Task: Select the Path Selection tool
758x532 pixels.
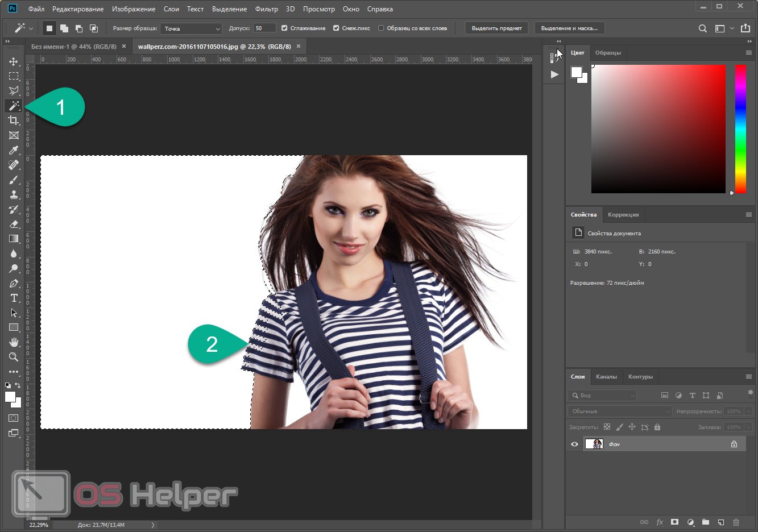Action: (x=14, y=313)
